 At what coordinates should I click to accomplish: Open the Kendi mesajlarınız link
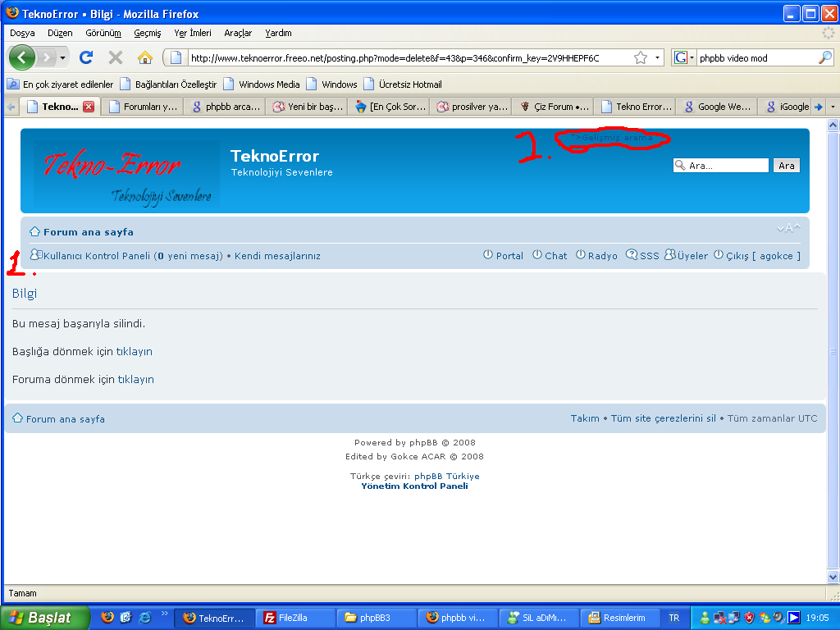tap(277, 256)
